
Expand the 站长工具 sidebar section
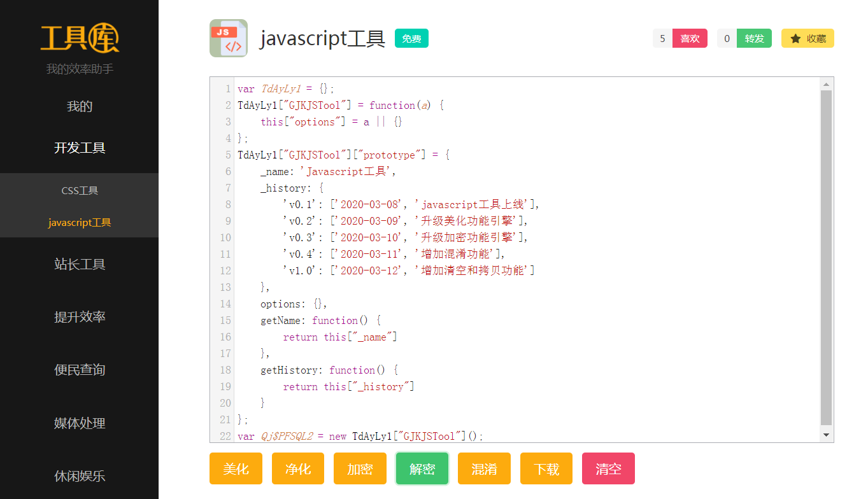tap(80, 264)
